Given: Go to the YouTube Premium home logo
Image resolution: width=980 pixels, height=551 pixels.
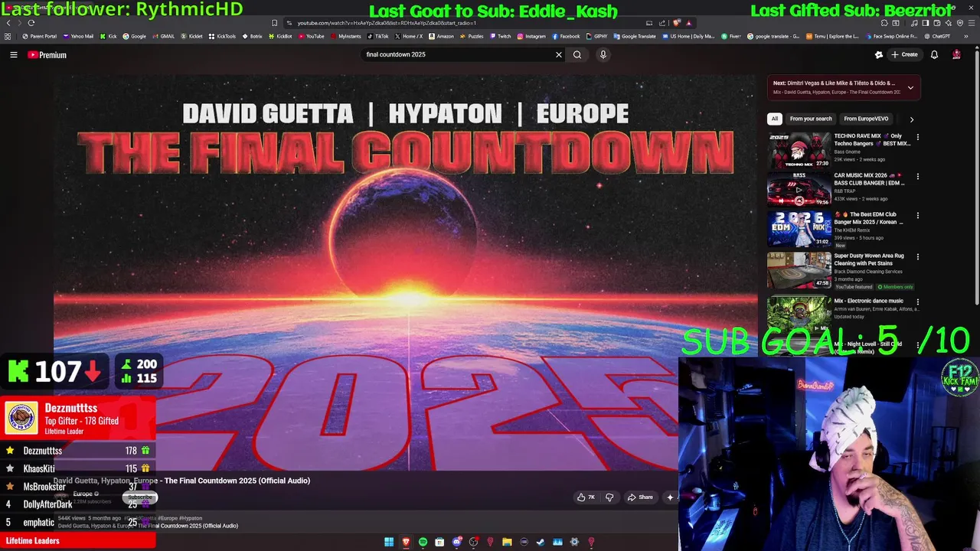Looking at the screenshot, I should pyautogui.click(x=47, y=55).
